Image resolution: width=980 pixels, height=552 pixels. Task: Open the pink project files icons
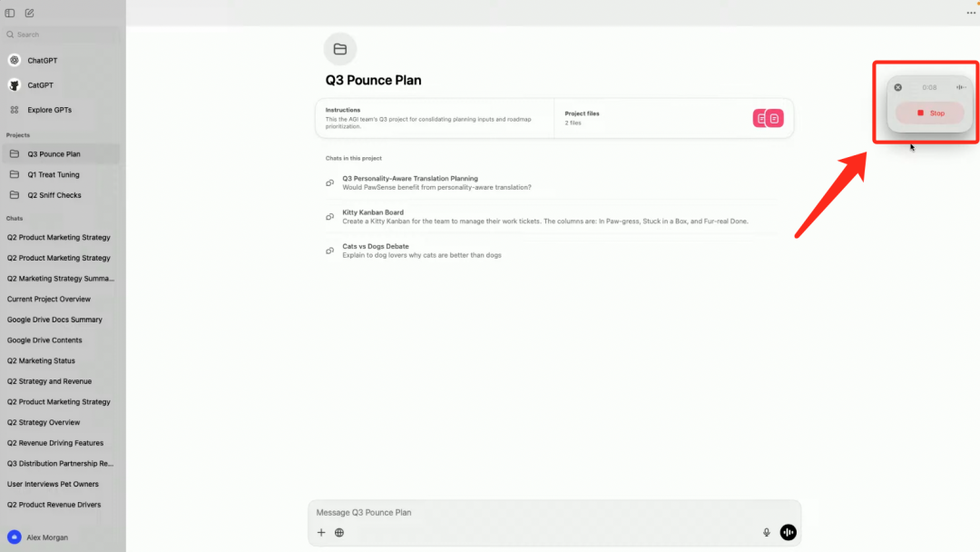point(769,118)
